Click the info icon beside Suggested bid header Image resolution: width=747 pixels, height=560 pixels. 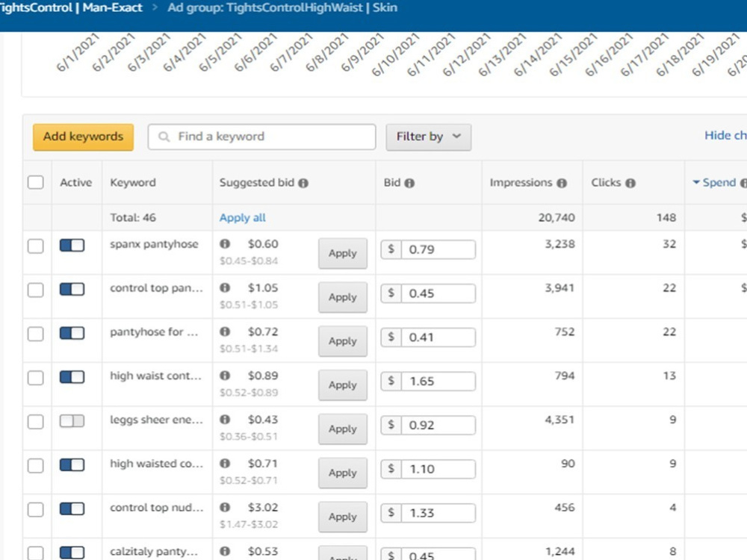[303, 183]
